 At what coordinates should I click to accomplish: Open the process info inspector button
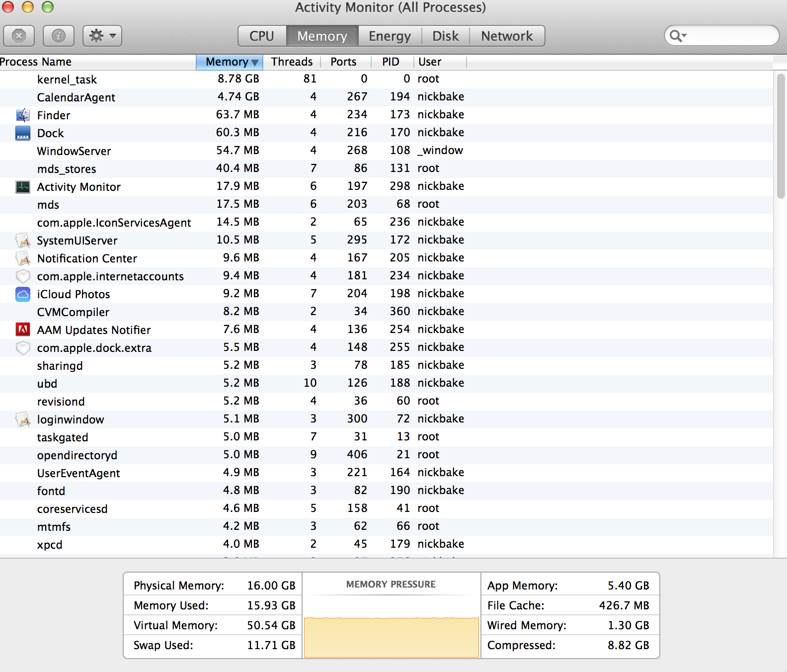pos(59,36)
